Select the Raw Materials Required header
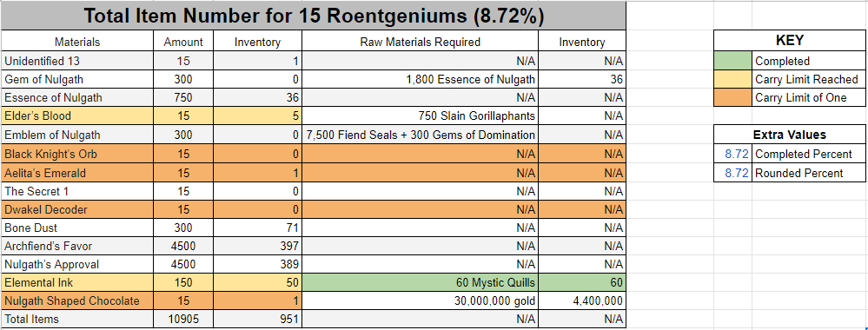868x330 pixels. (421, 42)
